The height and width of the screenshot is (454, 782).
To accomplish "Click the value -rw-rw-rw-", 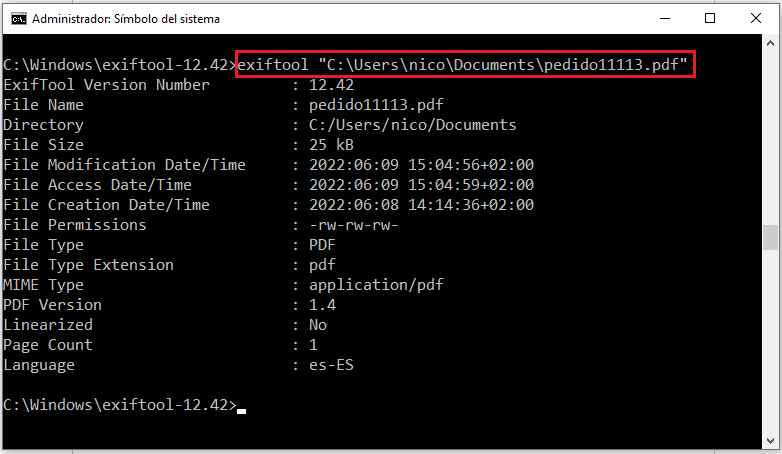I will [x=354, y=225].
